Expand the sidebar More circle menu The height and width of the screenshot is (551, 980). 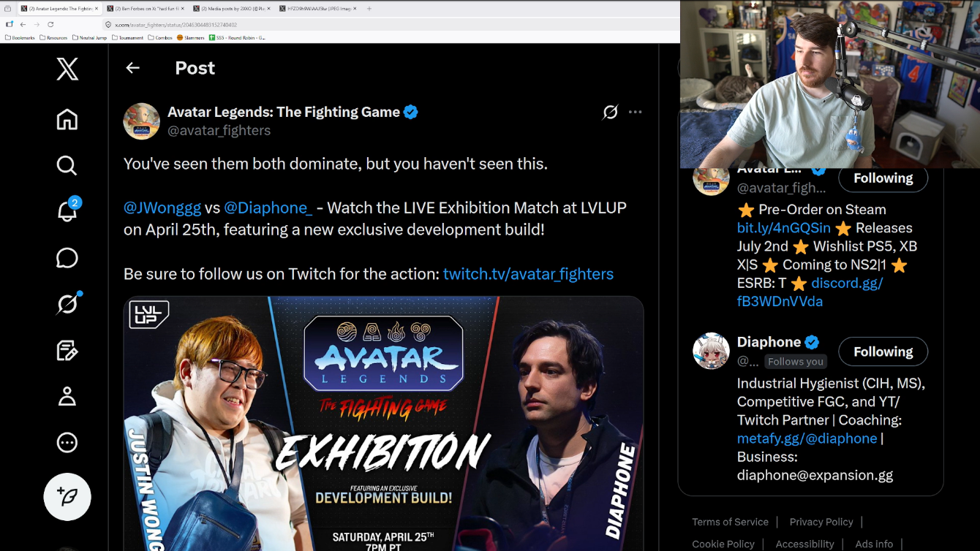tap(67, 442)
